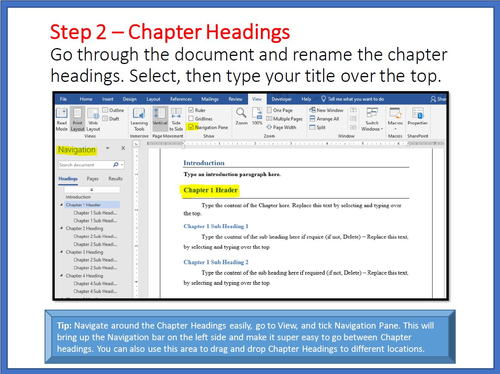This screenshot has width=500, height=374.
Task: Select One Page zoom
Action: (x=280, y=110)
